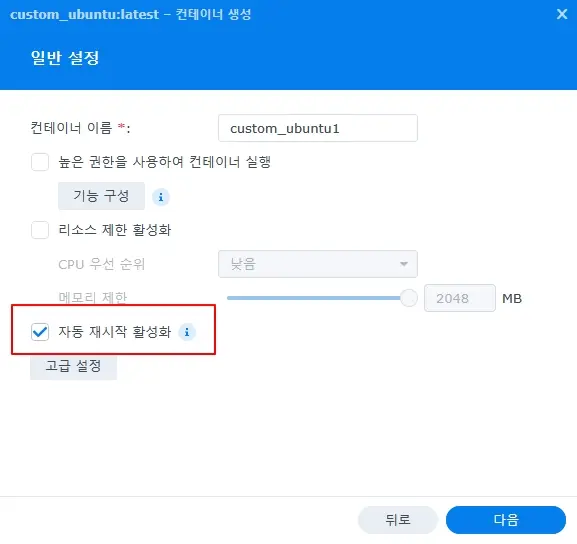The image size is (577, 544).
Task: Close the 컨테이너 생성 dialog with X
Action: click(562, 14)
